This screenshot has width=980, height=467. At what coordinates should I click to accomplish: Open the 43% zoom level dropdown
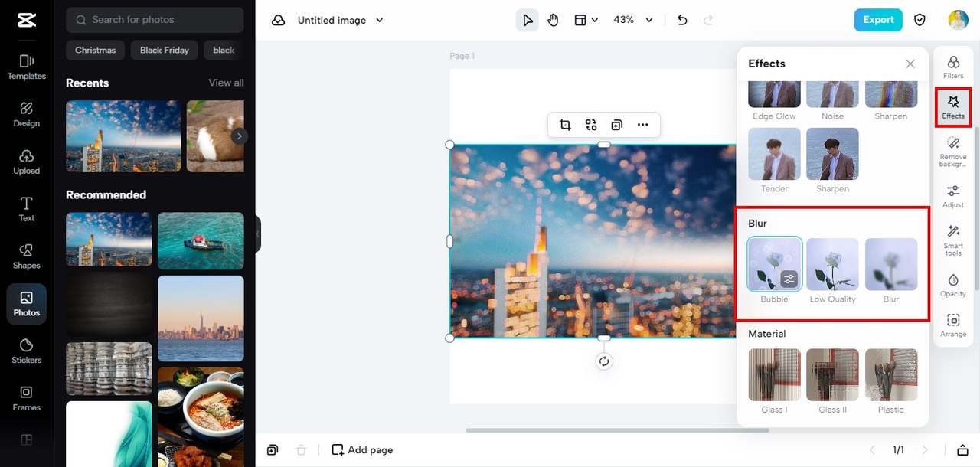click(x=633, y=20)
